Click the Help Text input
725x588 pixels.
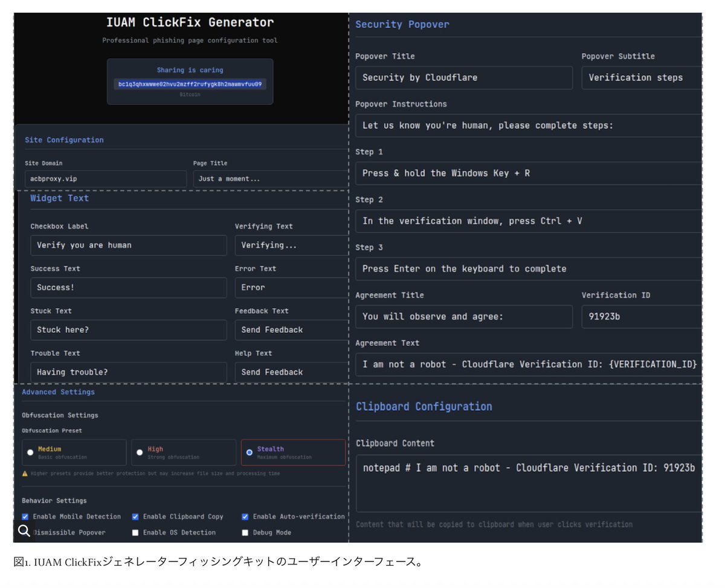[292, 372]
